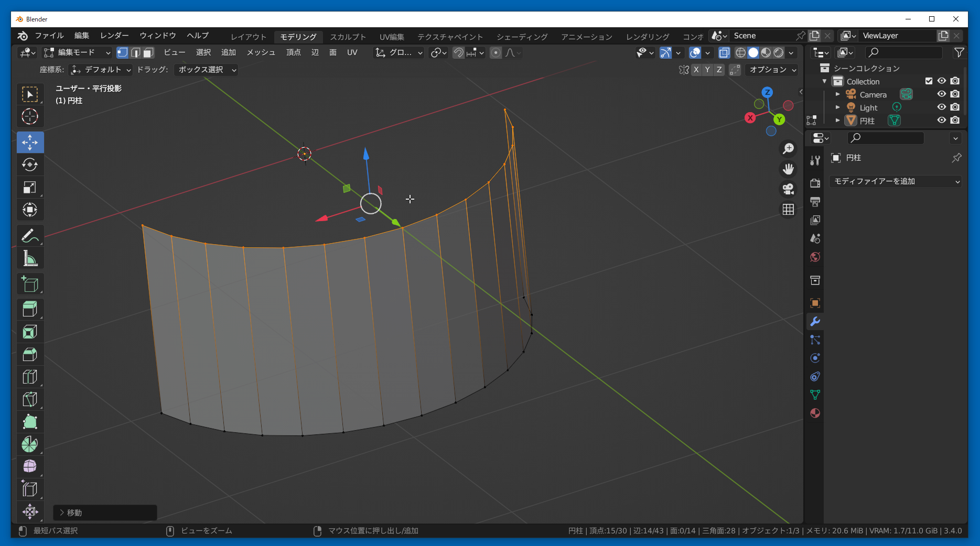Viewport: 980px width, 546px height.
Task: Click the outliner search field
Action: click(903, 52)
